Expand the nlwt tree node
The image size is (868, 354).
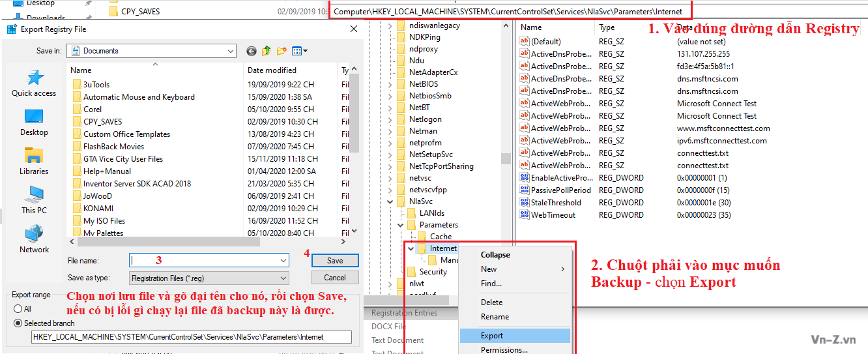coord(390,284)
